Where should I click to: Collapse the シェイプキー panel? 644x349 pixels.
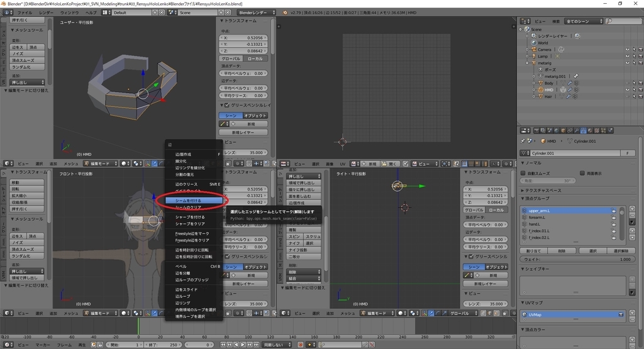point(523,269)
